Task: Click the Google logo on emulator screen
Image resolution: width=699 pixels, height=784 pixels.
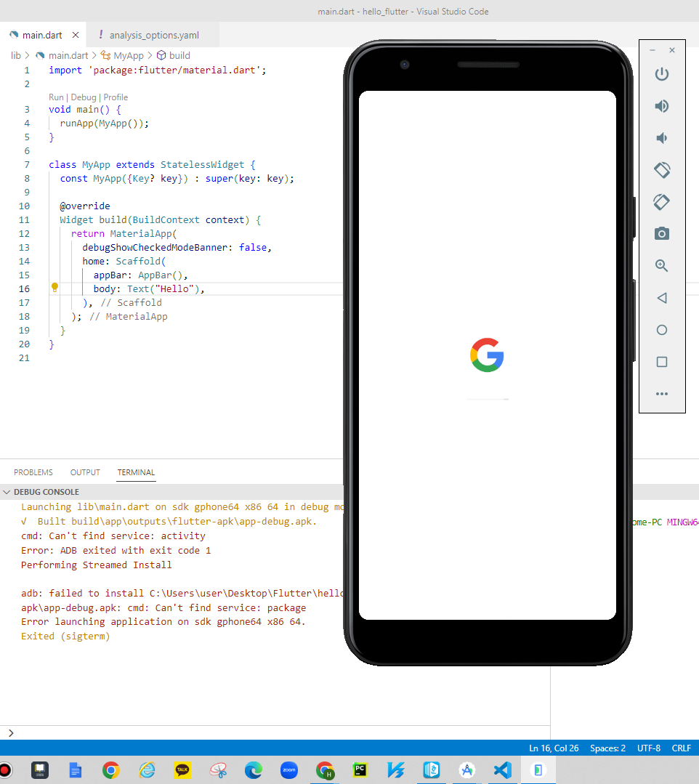Action: pos(487,355)
